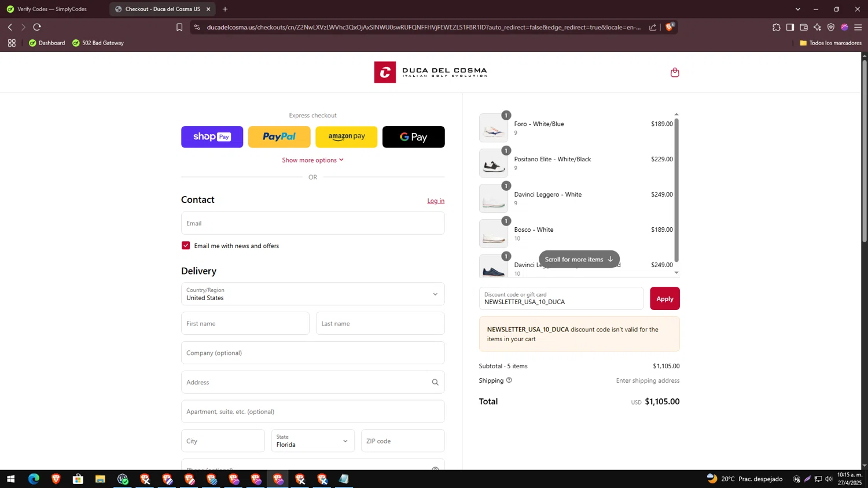This screenshot has width=868, height=488.
Task: Click the address bar URL
Action: pyautogui.click(x=424, y=27)
